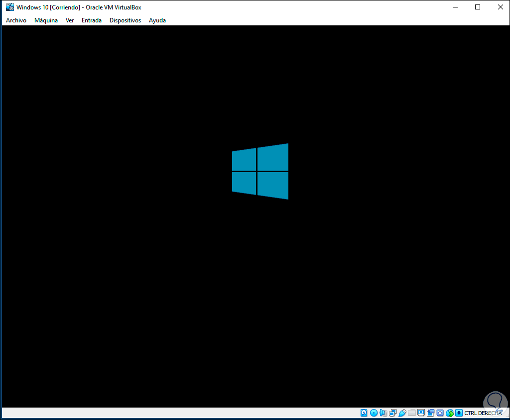Click the optical disc drive status icon
Image resolution: width=510 pixels, height=420 pixels.
pyautogui.click(x=374, y=413)
